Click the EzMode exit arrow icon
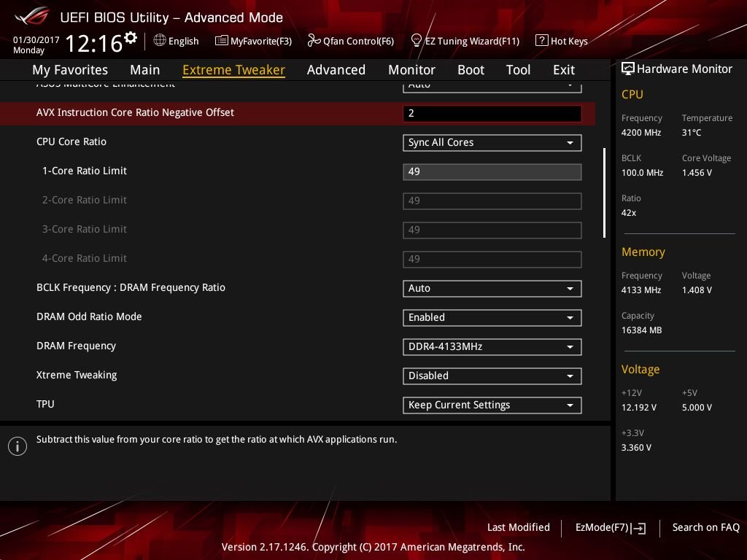Image resolution: width=747 pixels, height=560 pixels. 638,528
